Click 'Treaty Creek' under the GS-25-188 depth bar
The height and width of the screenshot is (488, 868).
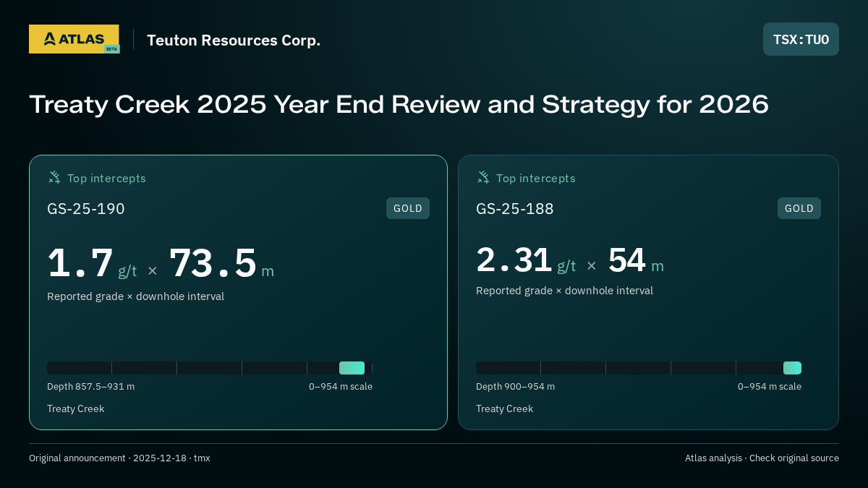(x=504, y=409)
